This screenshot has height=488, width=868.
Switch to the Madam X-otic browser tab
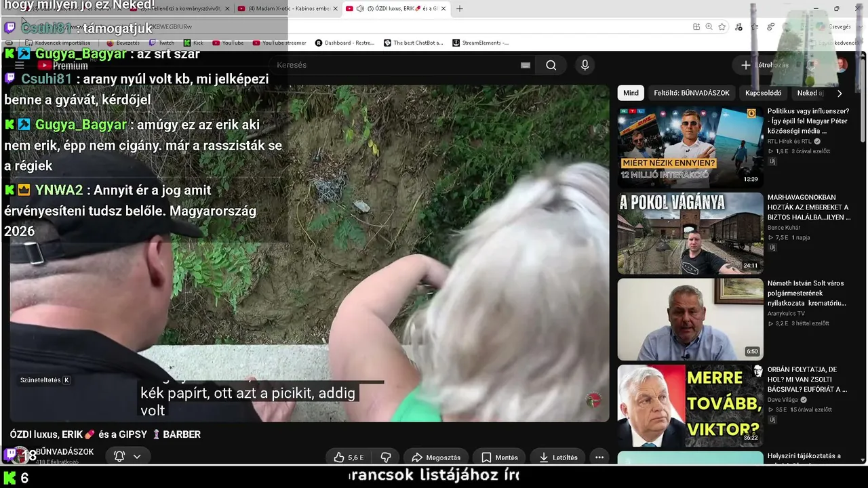[288, 9]
